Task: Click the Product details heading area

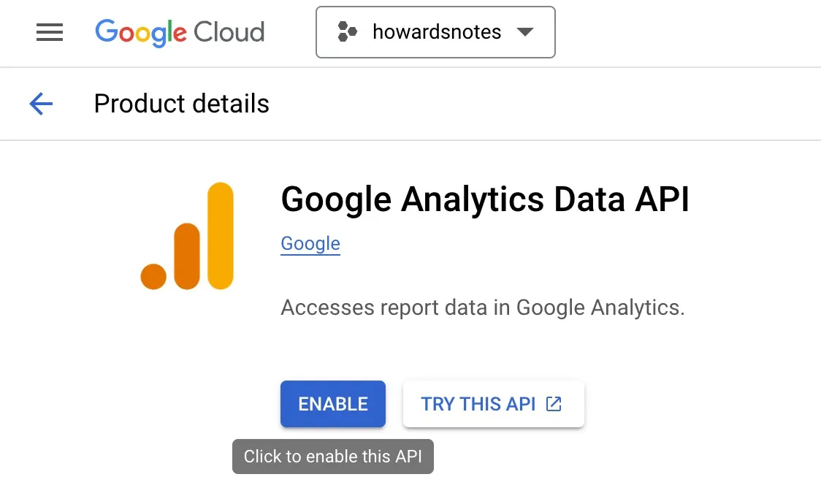Action: pyautogui.click(x=180, y=103)
